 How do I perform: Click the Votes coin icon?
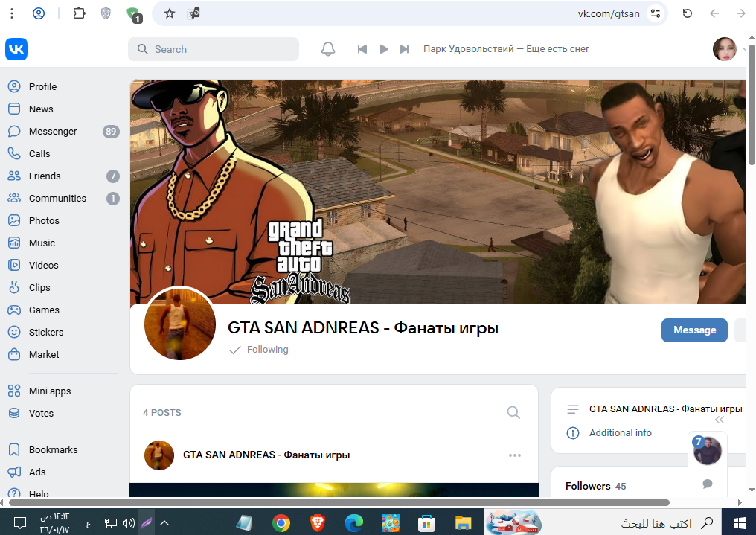pos(14,413)
